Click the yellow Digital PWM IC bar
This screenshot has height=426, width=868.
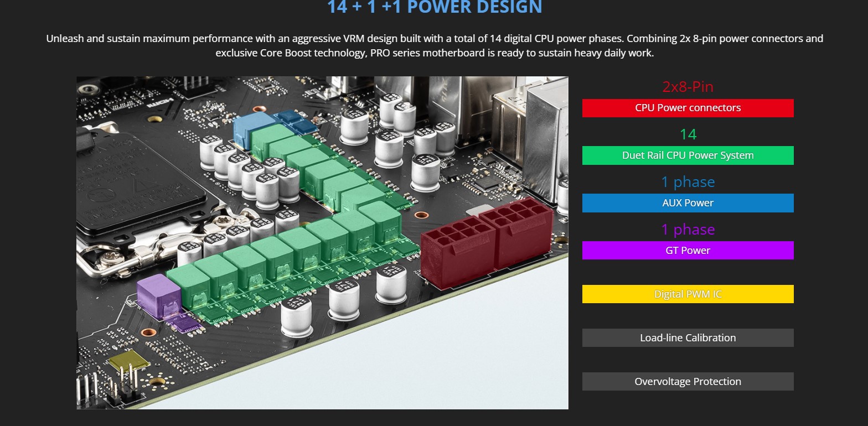688,294
